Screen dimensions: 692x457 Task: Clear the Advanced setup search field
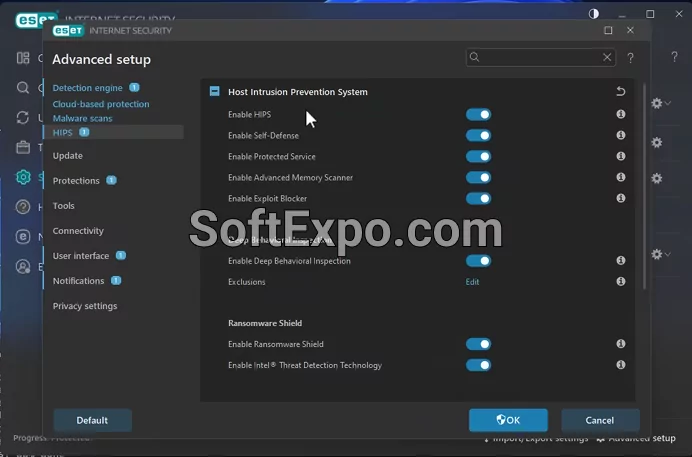pyautogui.click(x=607, y=57)
